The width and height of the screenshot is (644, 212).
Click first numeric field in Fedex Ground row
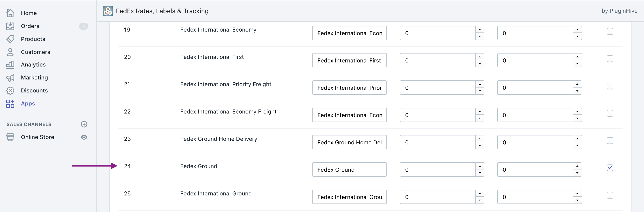click(x=438, y=169)
